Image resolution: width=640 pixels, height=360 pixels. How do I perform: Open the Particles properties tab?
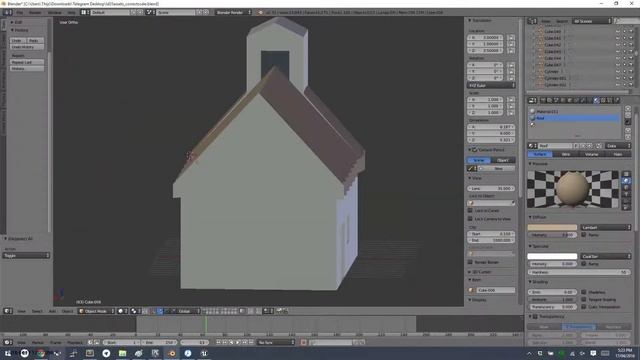[x=610, y=100]
